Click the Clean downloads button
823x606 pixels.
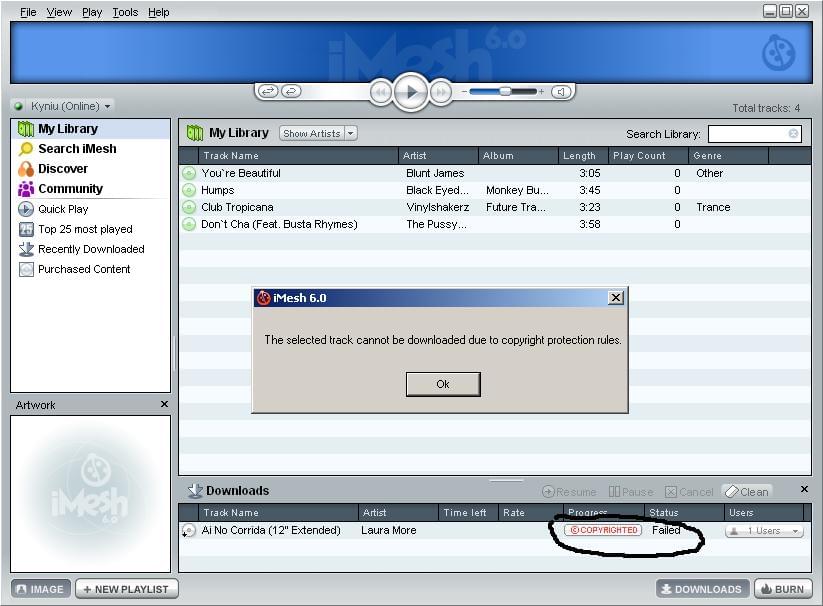pos(747,492)
